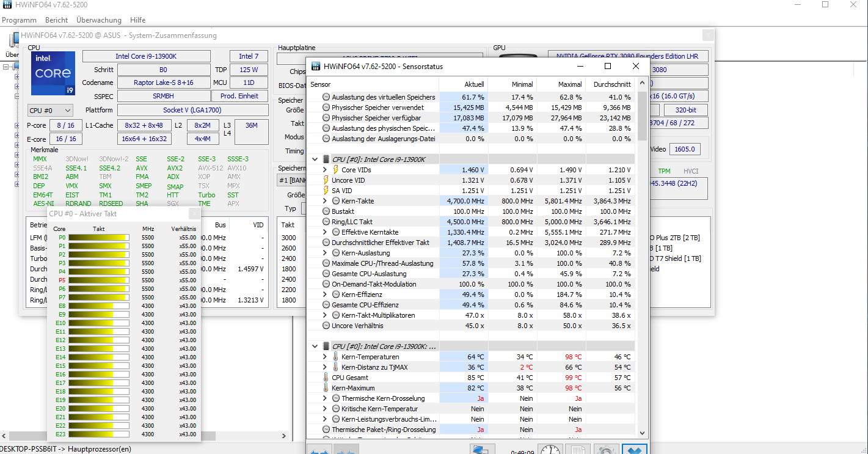
Task: Click lightning icon beside SA VID
Action: 326,191
